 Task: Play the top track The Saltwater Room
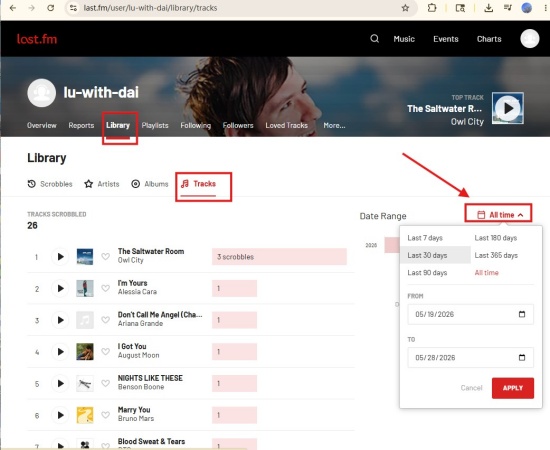point(508,108)
